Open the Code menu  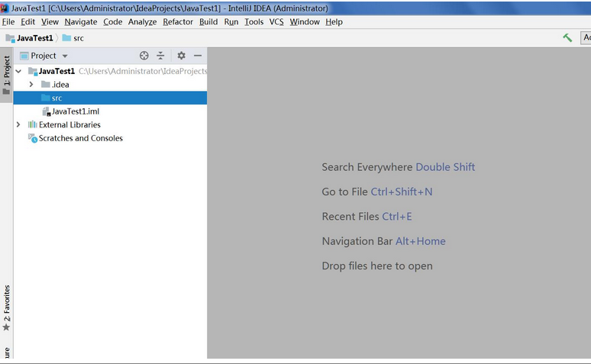point(113,22)
